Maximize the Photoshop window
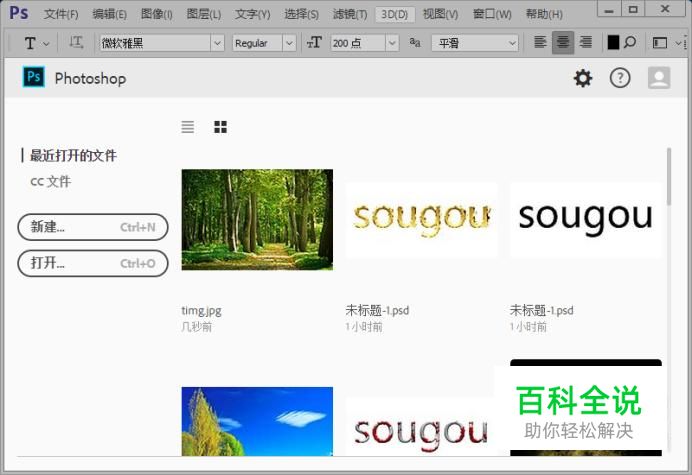Image resolution: width=692 pixels, height=475 pixels. (633, 10)
